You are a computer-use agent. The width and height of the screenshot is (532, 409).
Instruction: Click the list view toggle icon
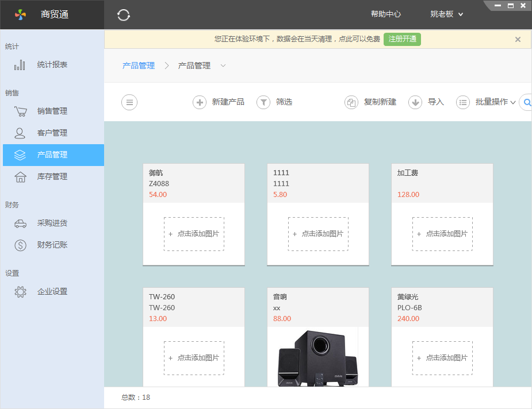coord(129,102)
